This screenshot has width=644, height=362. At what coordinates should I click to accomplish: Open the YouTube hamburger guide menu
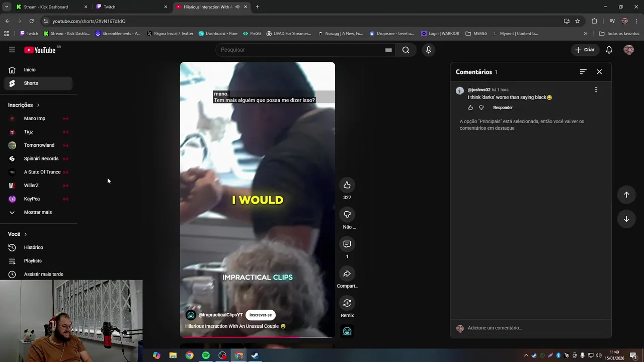[x=12, y=50]
